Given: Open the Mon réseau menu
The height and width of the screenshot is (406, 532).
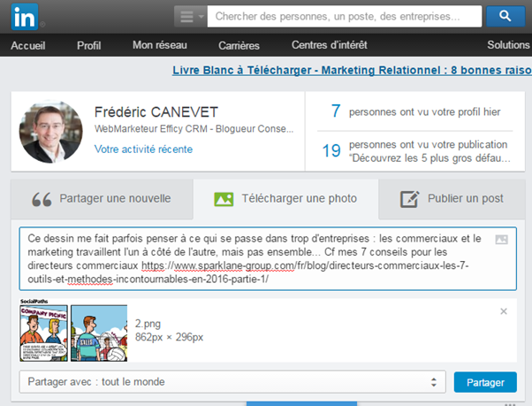Looking at the screenshot, I should (x=159, y=45).
